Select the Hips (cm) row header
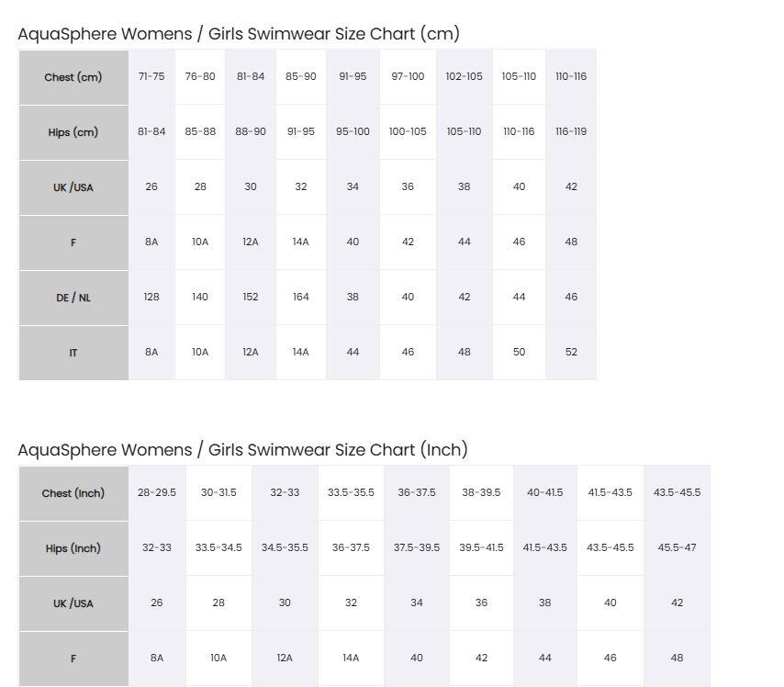784x687 pixels. [x=73, y=132]
